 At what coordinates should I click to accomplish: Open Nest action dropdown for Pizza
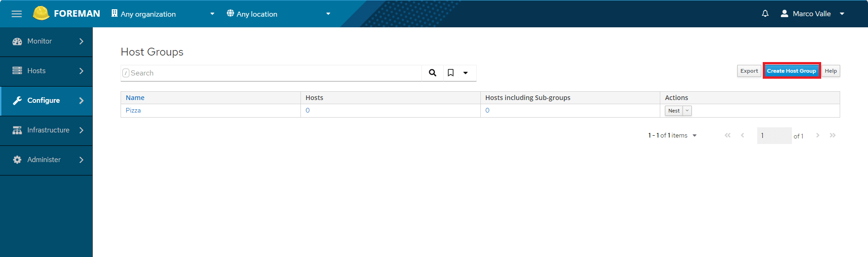click(687, 111)
